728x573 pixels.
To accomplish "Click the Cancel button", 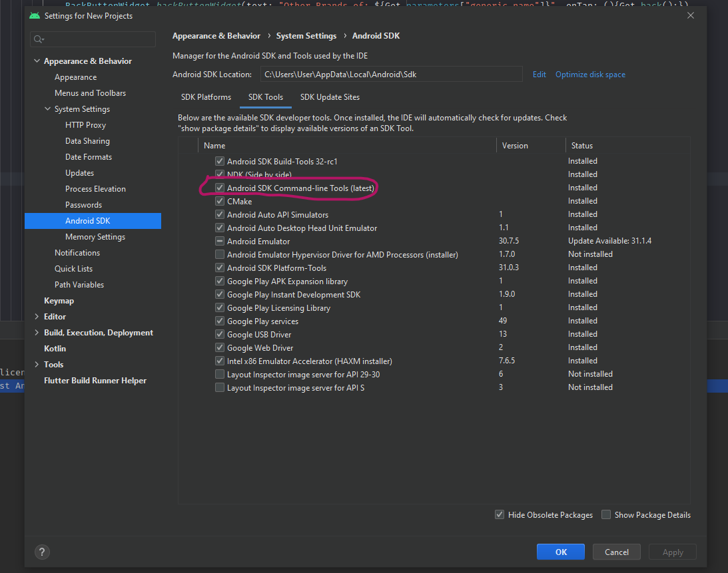I will tap(616, 552).
